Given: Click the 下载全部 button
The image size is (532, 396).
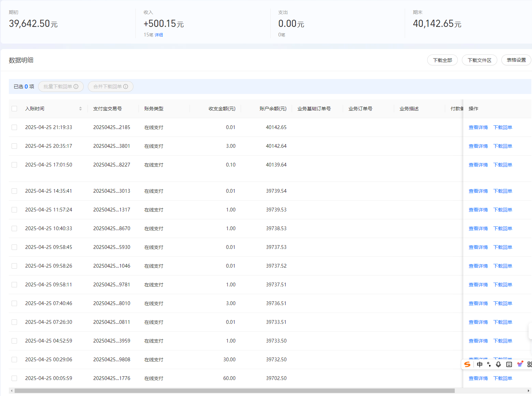Looking at the screenshot, I should (x=442, y=60).
